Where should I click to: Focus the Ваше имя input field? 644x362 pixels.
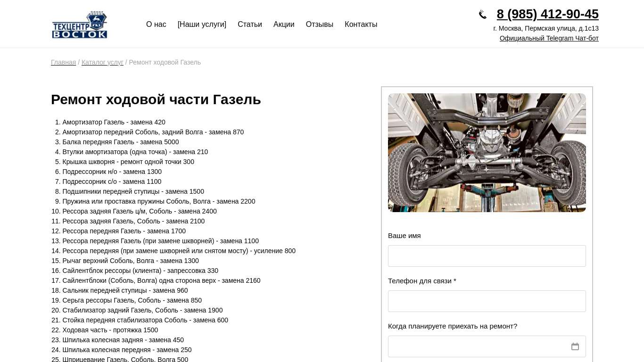(487, 256)
